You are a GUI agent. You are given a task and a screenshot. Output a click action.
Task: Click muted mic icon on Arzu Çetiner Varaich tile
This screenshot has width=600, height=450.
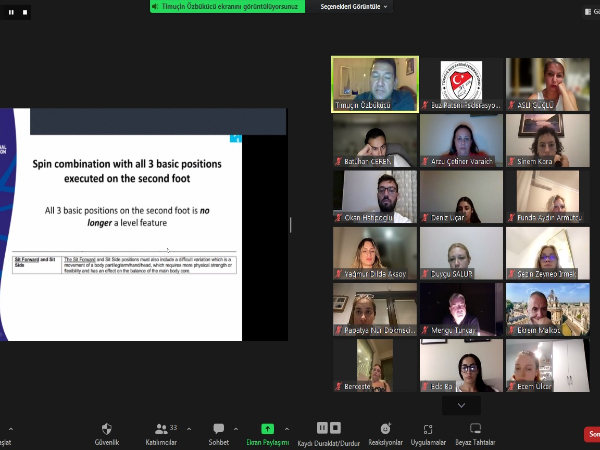[x=425, y=161]
